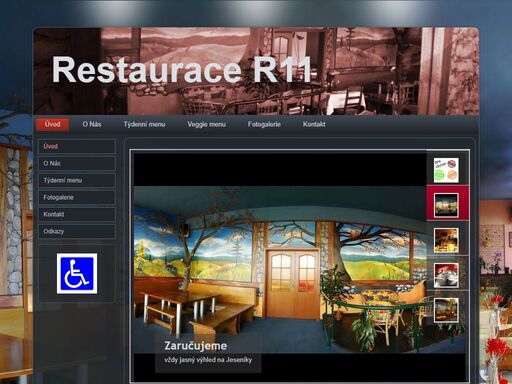512x384 pixels.
Task: Click Fotogalerie in the left sidebar
Action: click(x=77, y=197)
